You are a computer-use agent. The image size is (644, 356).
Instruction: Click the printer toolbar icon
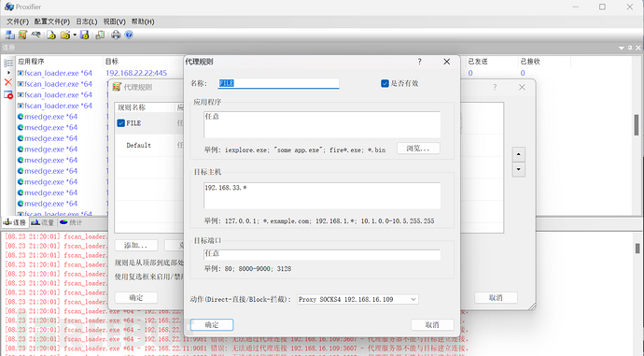[x=116, y=35]
